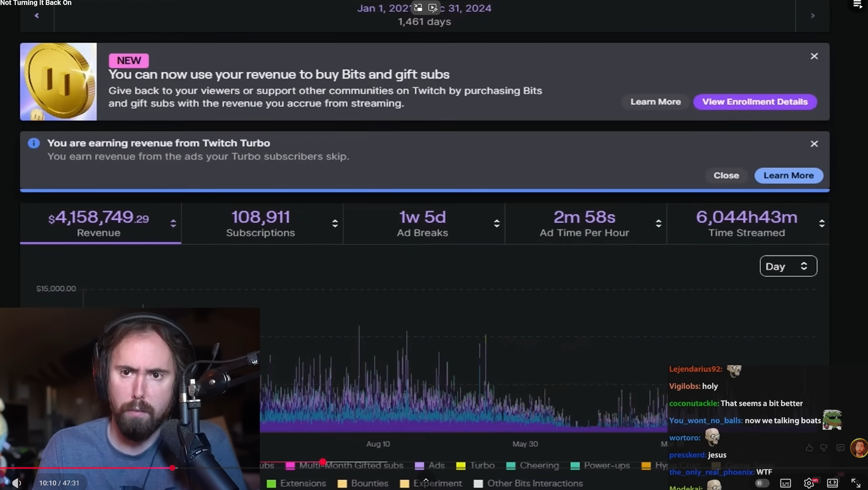This screenshot has height=490, width=868.
Task: Click Learn More in Twitch Turbo notice
Action: pos(789,175)
